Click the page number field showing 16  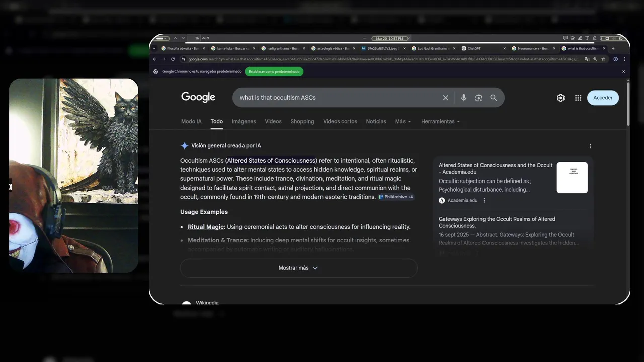[194, 38]
